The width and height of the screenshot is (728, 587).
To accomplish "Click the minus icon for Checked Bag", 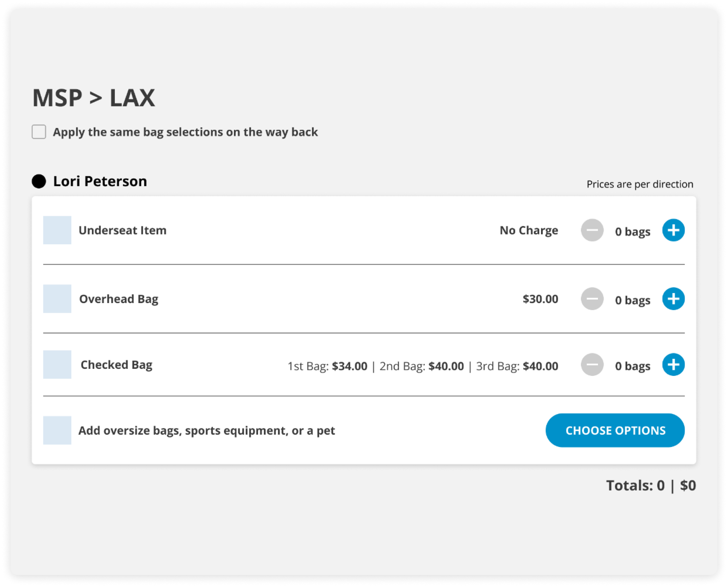I will (x=592, y=365).
